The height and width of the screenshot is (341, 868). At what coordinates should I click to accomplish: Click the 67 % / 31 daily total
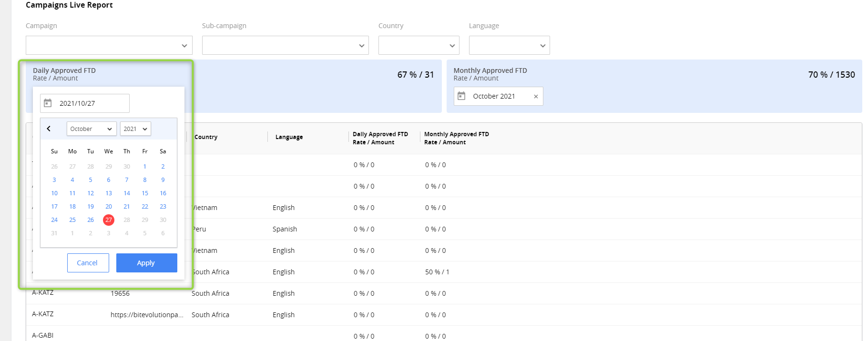416,75
